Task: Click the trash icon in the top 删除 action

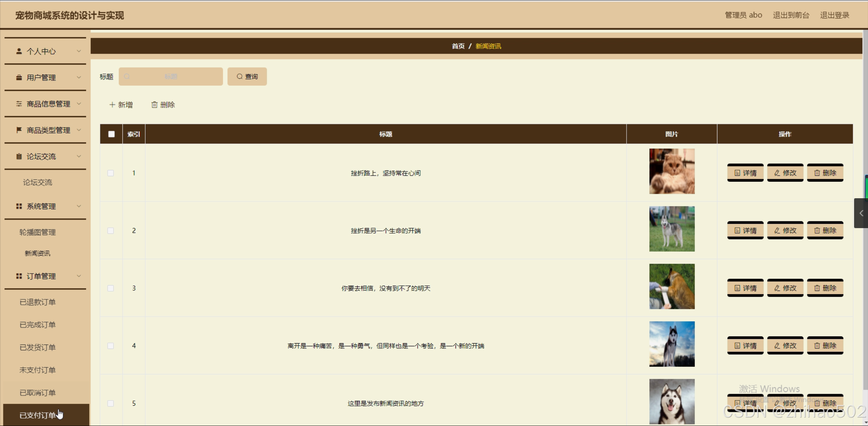Action: pyautogui.click(x=154, y=105)
